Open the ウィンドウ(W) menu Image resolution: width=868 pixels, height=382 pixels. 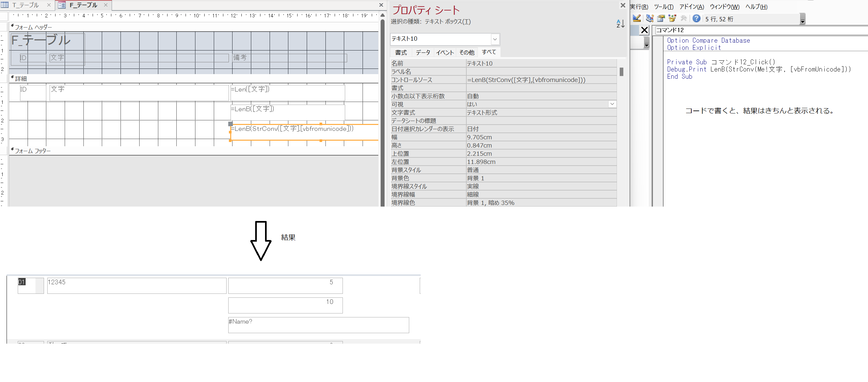(x=724, y=7)
